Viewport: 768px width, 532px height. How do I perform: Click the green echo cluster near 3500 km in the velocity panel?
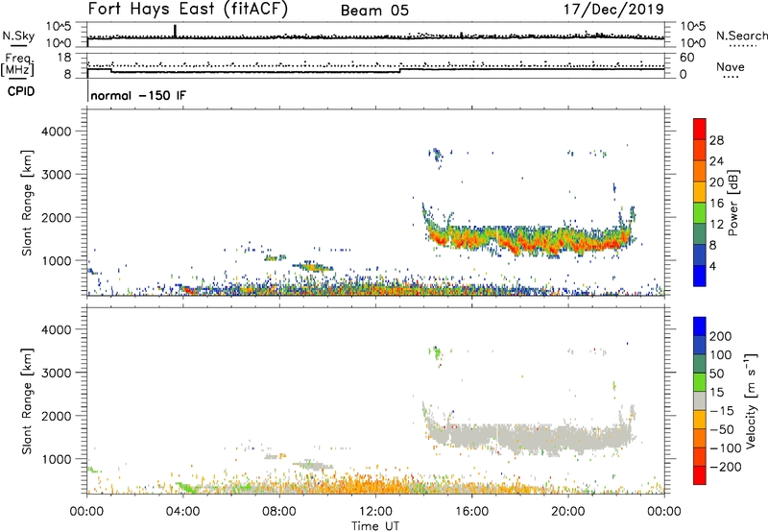(x=436, y=352)
